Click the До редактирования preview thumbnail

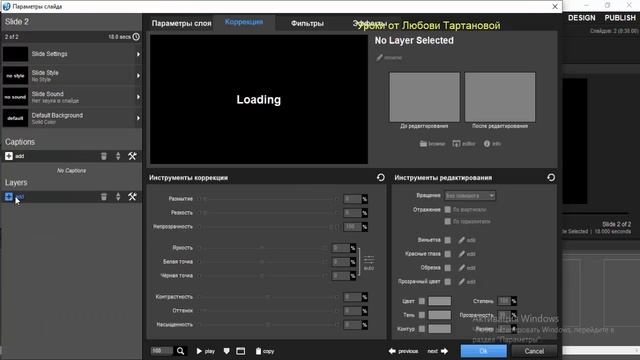[x=424, y=97]
